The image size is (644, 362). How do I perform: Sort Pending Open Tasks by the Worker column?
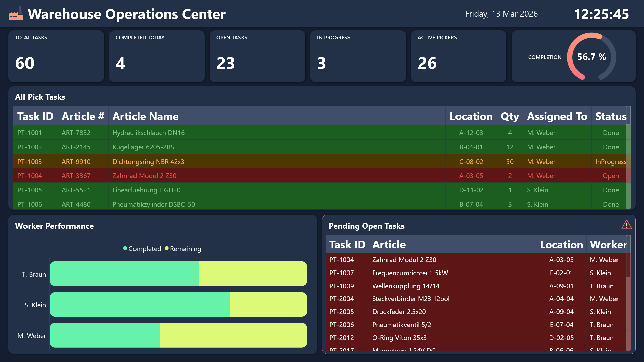(x=608, y=245)
